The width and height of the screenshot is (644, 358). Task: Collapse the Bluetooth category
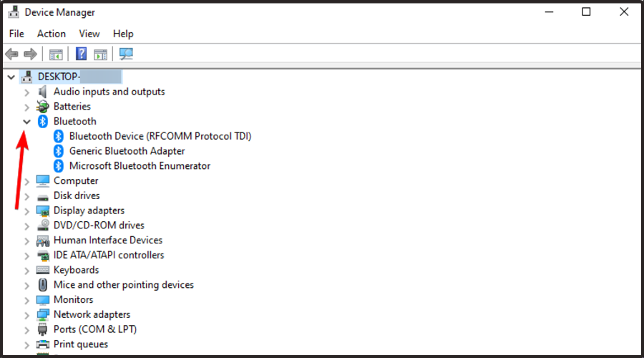pos(27,122)
